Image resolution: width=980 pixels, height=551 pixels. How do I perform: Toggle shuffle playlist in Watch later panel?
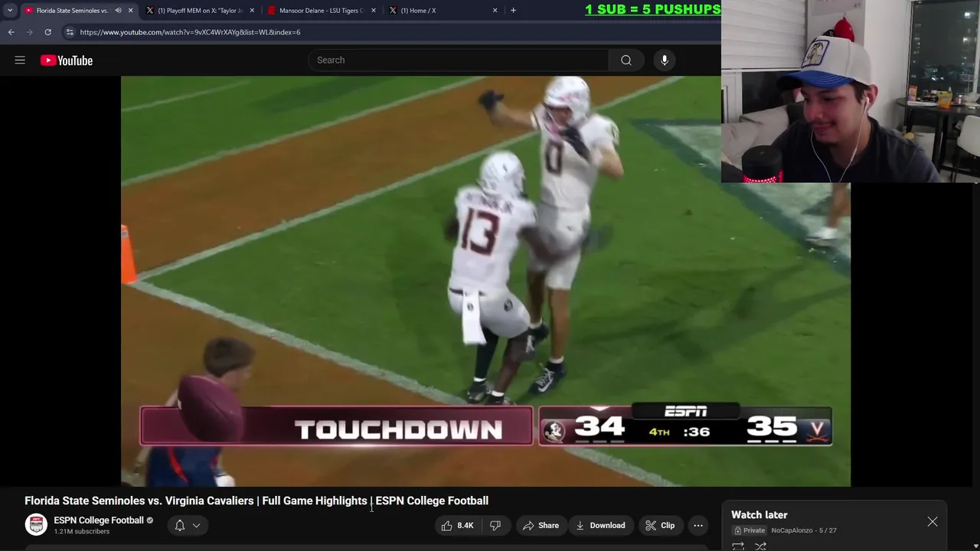click(761, 546)
